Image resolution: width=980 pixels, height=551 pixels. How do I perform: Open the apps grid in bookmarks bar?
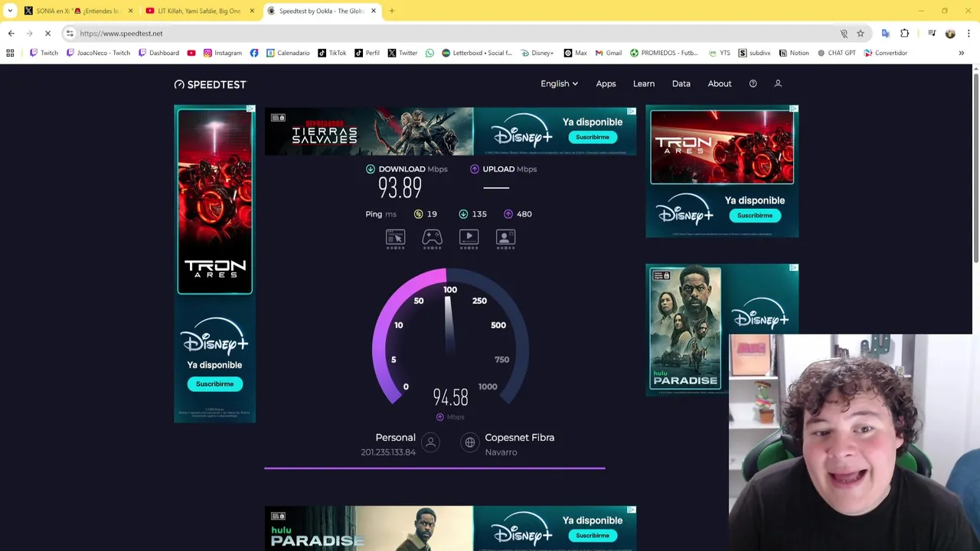click(x=10, y=53)
